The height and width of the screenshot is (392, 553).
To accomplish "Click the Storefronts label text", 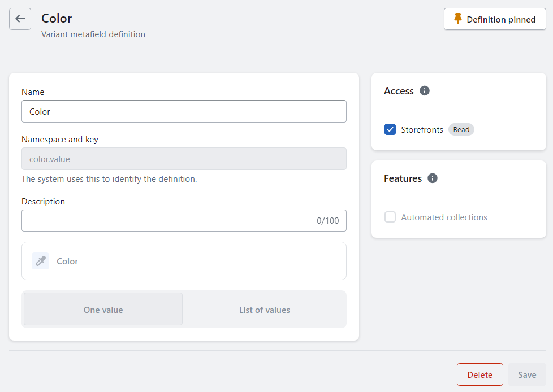I will pos(422,130).
